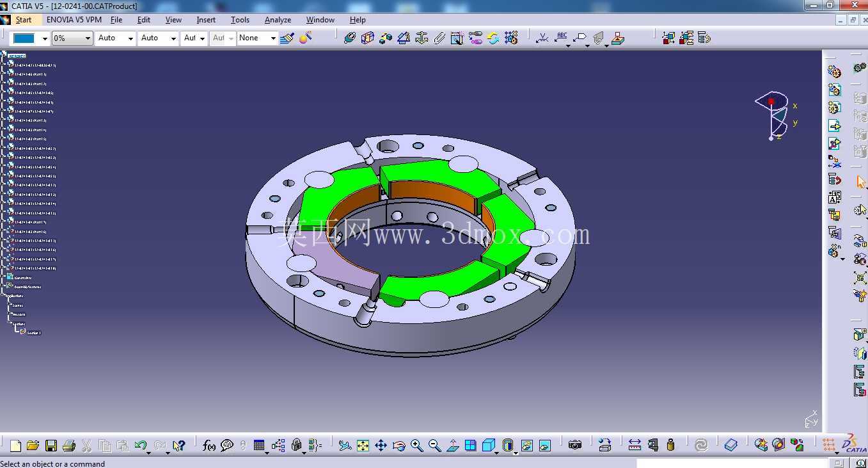Expand the shading mode cylinder dropdown
Image resolution: width=868 pixels, height=468 pixels.
pos(515,453)
